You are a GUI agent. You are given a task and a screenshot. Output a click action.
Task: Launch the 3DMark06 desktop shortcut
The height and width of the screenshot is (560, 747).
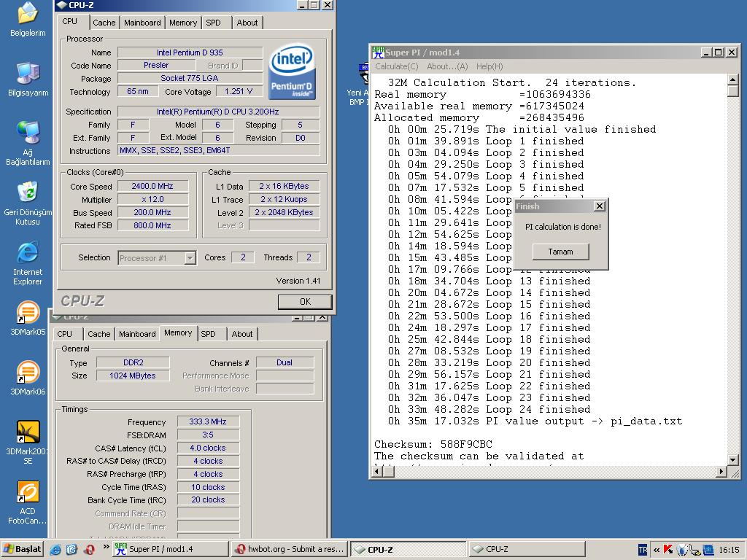[28, 378]
